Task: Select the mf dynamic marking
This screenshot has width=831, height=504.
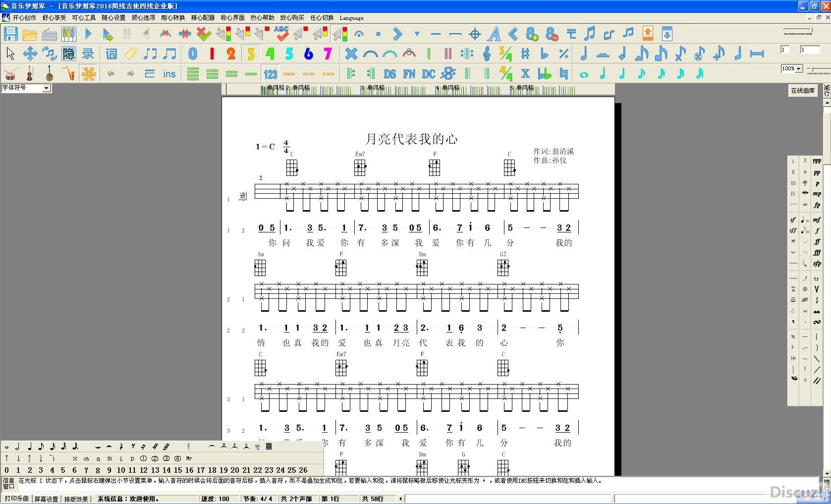Action: (x=817, y=220)
